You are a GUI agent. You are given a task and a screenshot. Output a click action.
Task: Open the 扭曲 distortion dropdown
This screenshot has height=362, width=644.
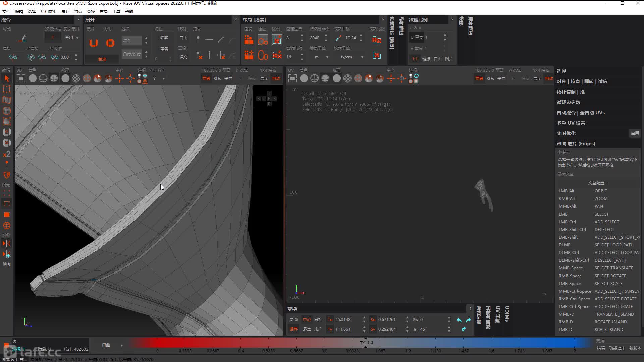pyautogui.click(x=112, y=345)
